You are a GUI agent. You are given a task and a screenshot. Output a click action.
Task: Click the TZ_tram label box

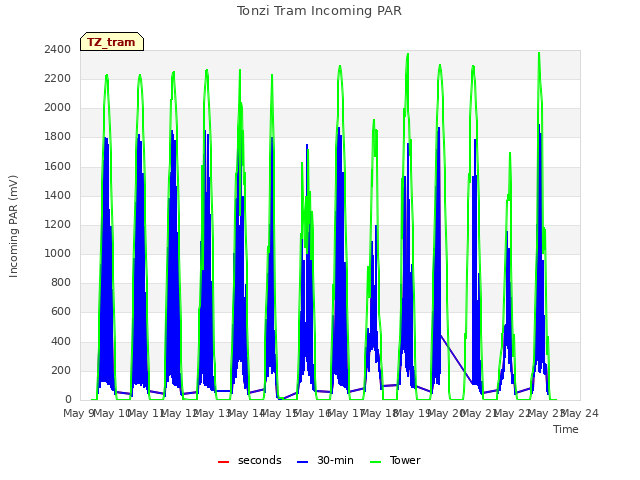112,42
